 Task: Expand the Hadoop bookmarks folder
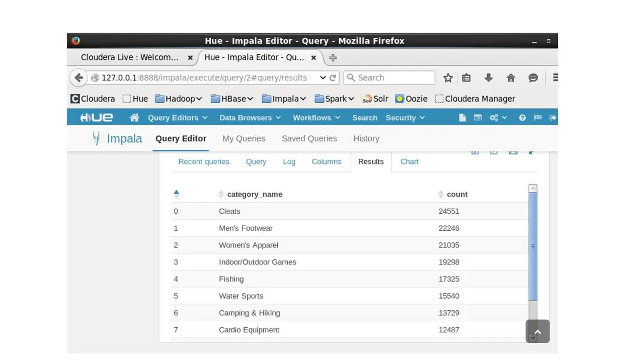(x=178, y=99)
